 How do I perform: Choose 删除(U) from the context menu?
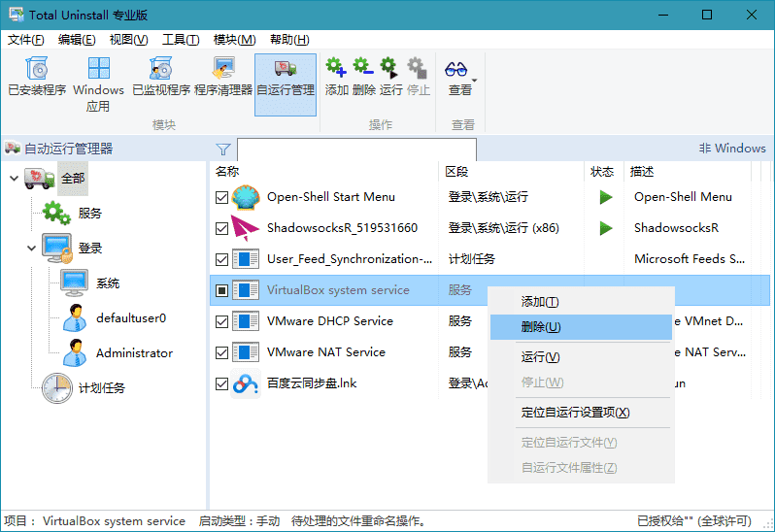click(540, 327)
